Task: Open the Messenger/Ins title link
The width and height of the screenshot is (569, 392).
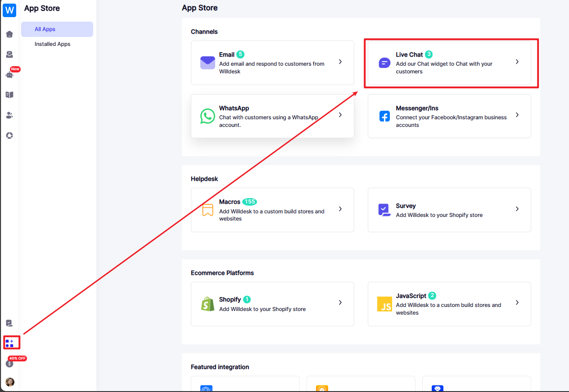Action: pos(417,108)
